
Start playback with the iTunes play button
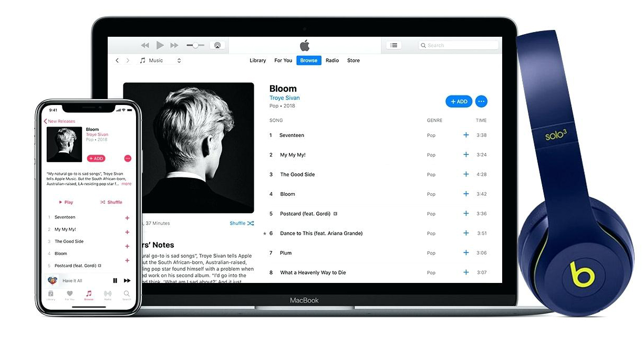(x=160, y=46)
